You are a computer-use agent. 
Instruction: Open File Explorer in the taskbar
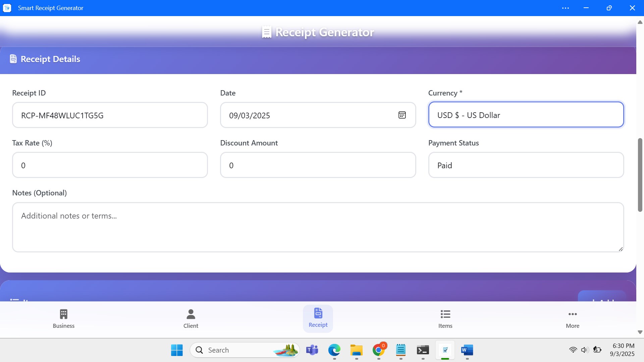(356, 350)
